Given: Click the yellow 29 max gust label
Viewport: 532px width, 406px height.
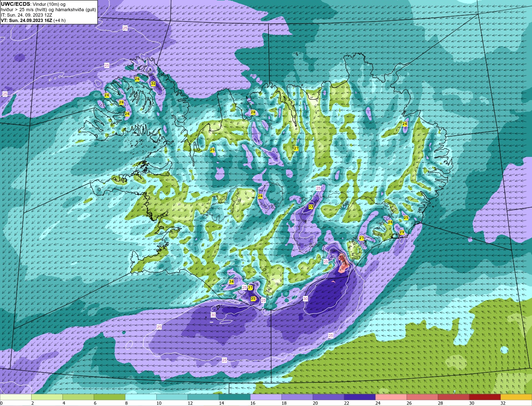Looking at the screenshot, I should click(402, 232).
